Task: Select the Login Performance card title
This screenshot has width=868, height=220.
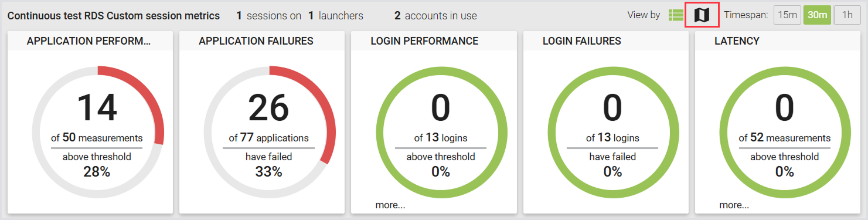Action: [424, 41]
